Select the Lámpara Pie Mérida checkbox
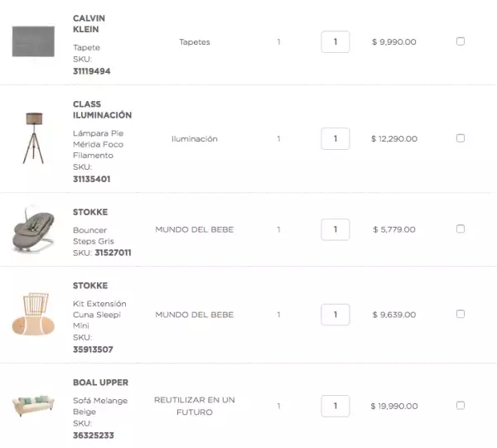The image size is (497, 448). pyautogui.click(x=461, y=138)
